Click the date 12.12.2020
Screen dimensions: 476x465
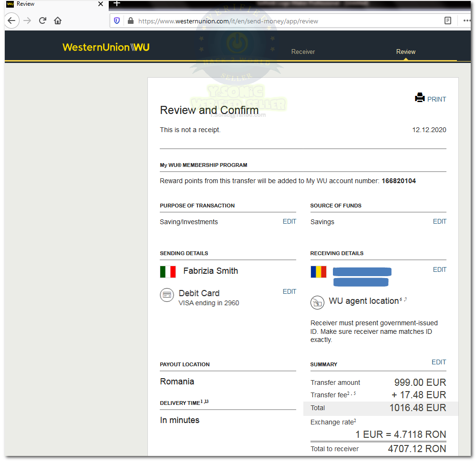click(x=429, y=130)
